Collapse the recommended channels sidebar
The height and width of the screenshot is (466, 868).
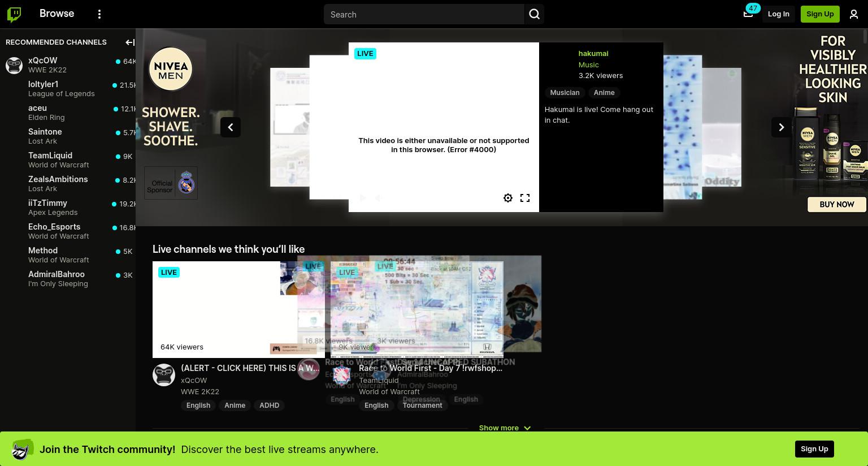129,42
